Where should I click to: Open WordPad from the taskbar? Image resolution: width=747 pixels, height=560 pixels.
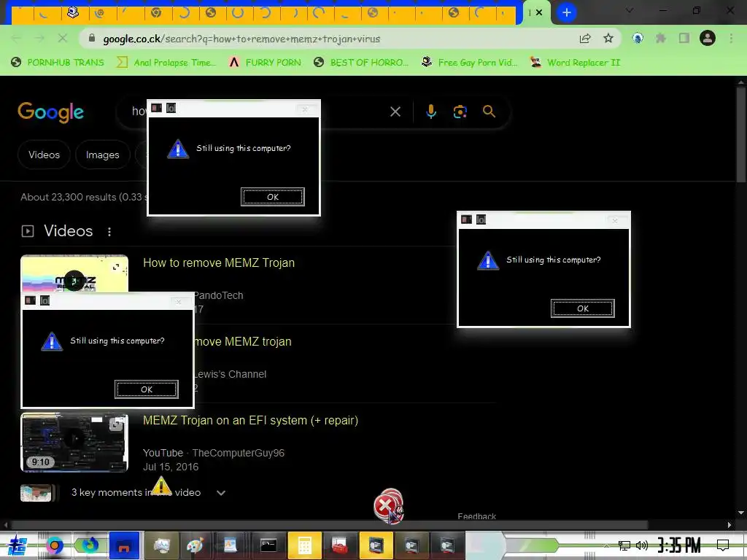[231, 545]
